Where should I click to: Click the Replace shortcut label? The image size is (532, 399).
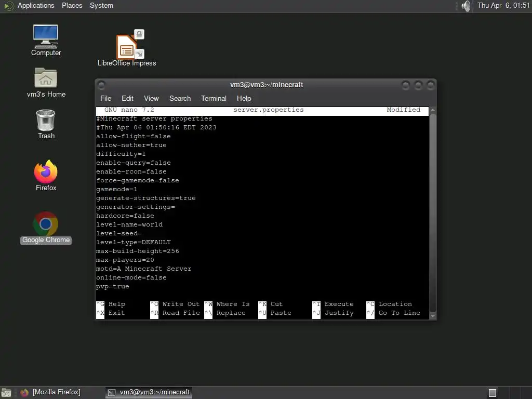click(x=231, y=313)
